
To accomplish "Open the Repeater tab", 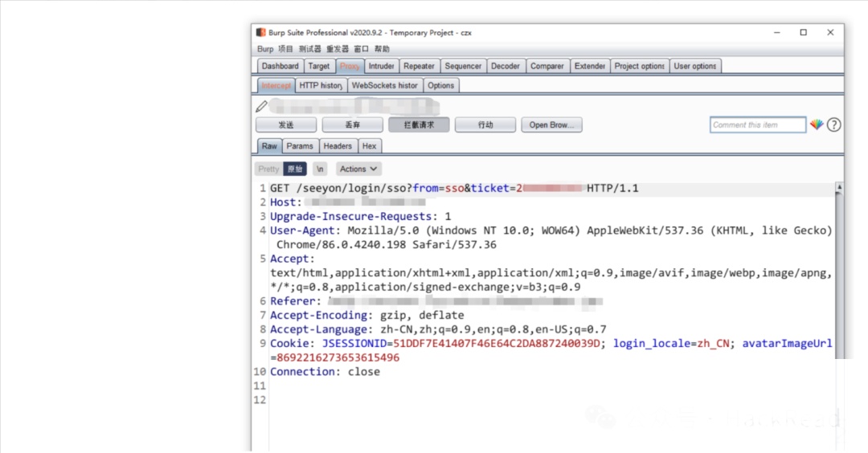I will tap(419, 66).
